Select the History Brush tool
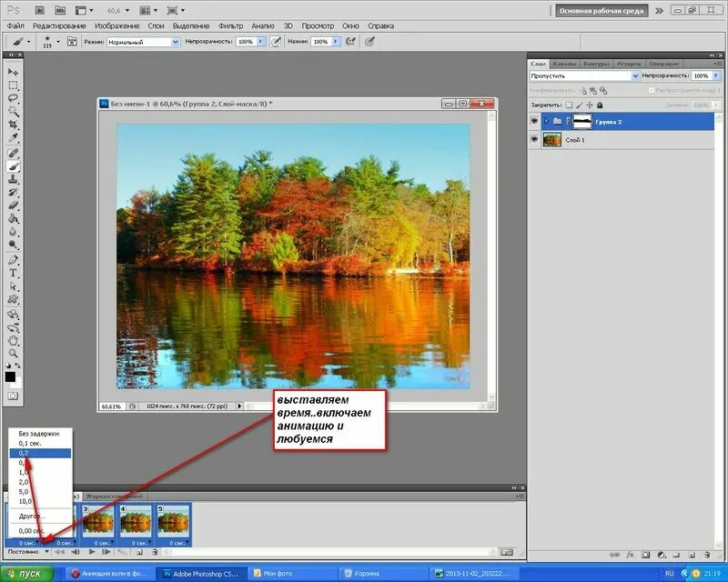The height and width of the screenshot is (582, 728). point(13,192)
